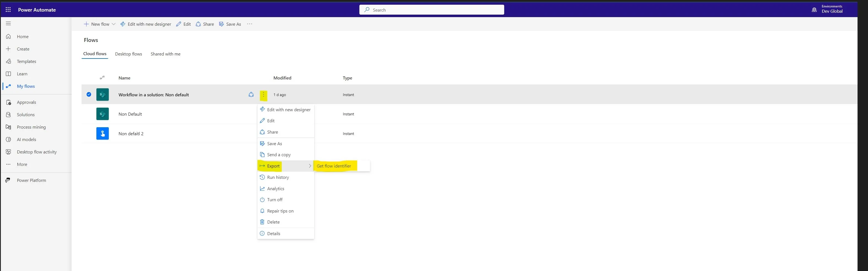
Task: Expand the Export submenu chevron
Action: [x=309, y=166]
